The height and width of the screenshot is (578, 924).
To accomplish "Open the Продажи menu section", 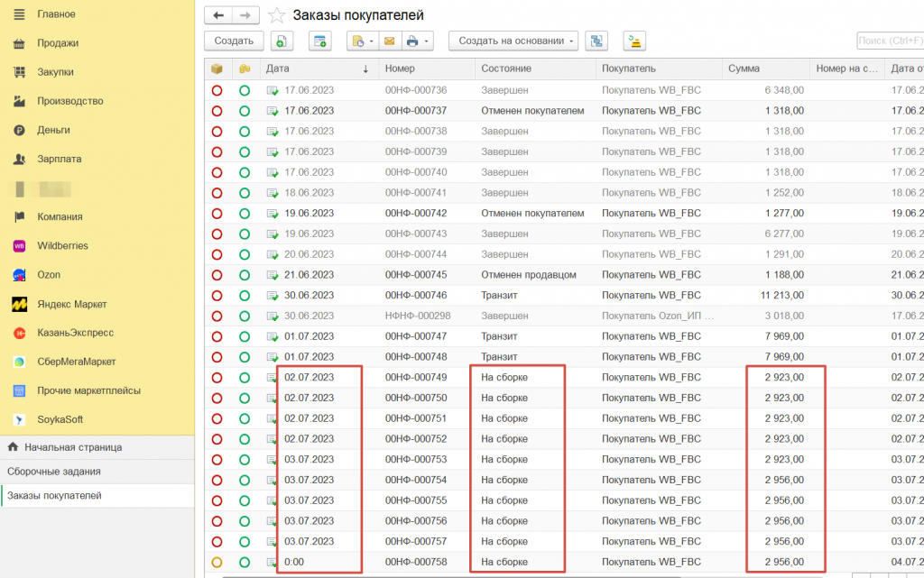I will point(58,42).
